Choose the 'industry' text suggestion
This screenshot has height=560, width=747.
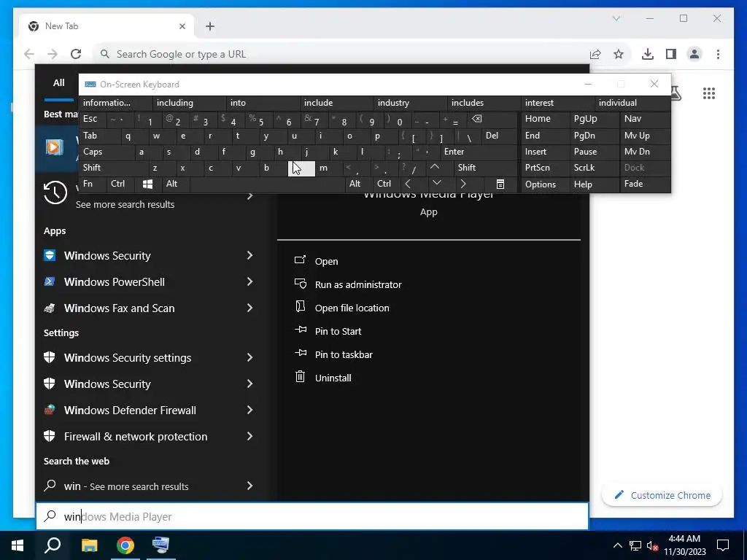pos(411,103)
